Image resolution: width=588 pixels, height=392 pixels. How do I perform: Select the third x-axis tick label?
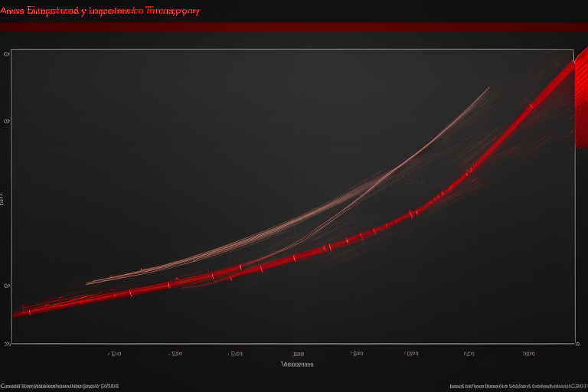click(236, 354)
